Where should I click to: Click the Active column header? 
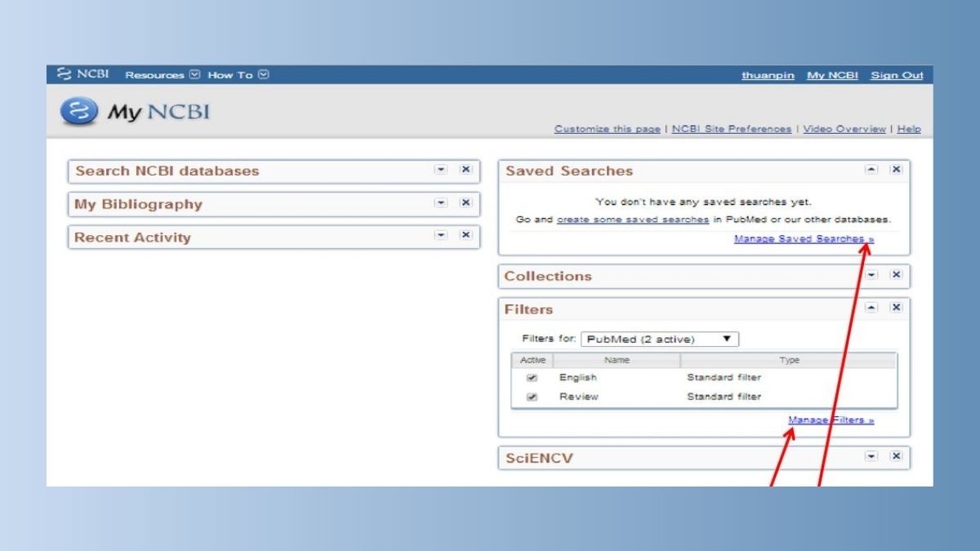tap(532, 360)
